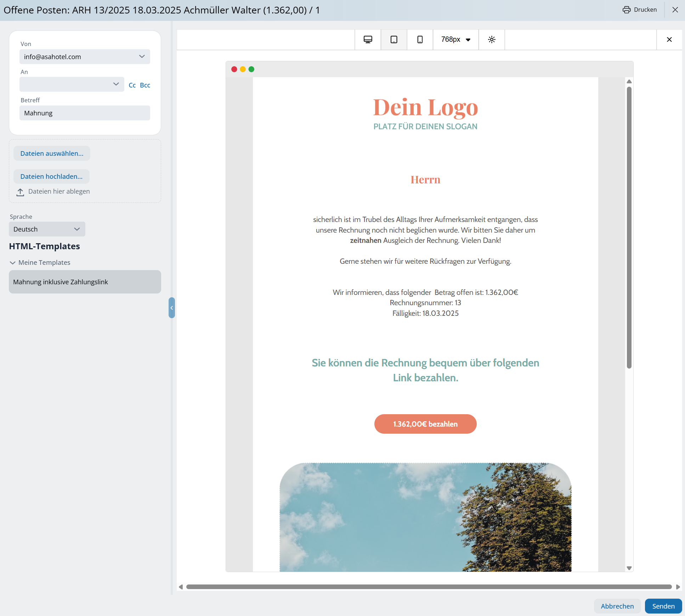Click the Drucken printer icon
This screenshot has width=685, height=616.
coord(627,10)
